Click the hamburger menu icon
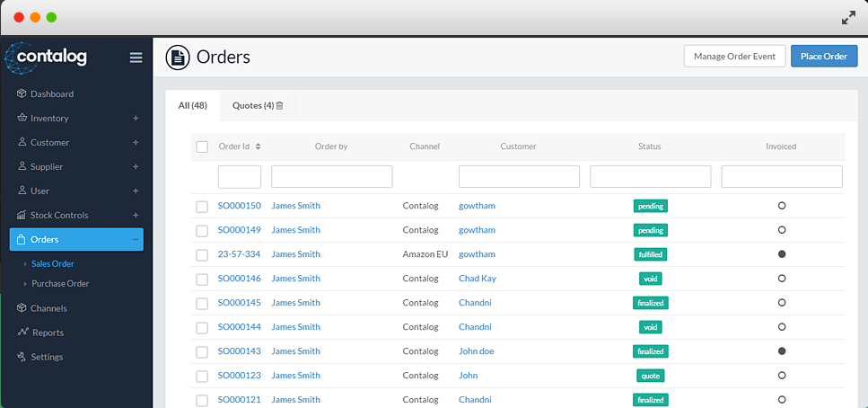 point(136,58)
